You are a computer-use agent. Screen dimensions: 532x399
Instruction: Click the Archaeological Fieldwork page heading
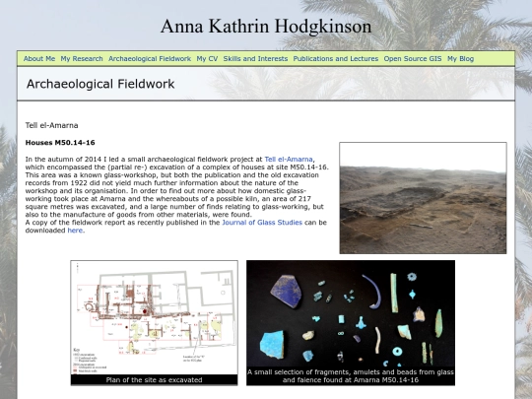(x=100, y=84)
